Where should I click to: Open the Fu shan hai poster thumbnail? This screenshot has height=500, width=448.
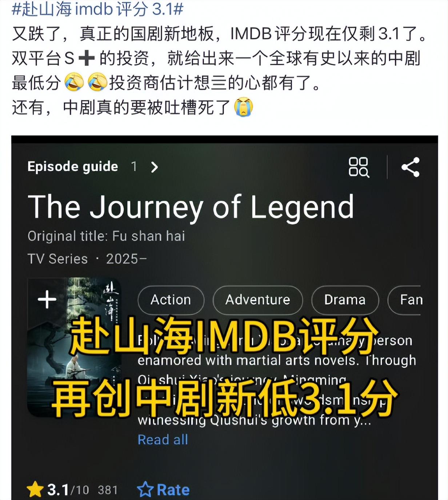pos(74,348)
